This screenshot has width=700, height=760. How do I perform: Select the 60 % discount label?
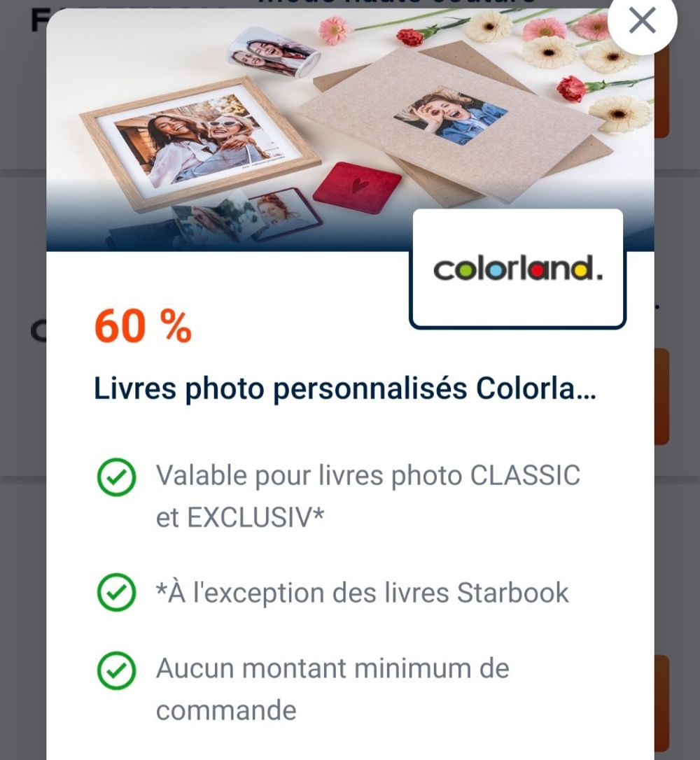(143, 325)
